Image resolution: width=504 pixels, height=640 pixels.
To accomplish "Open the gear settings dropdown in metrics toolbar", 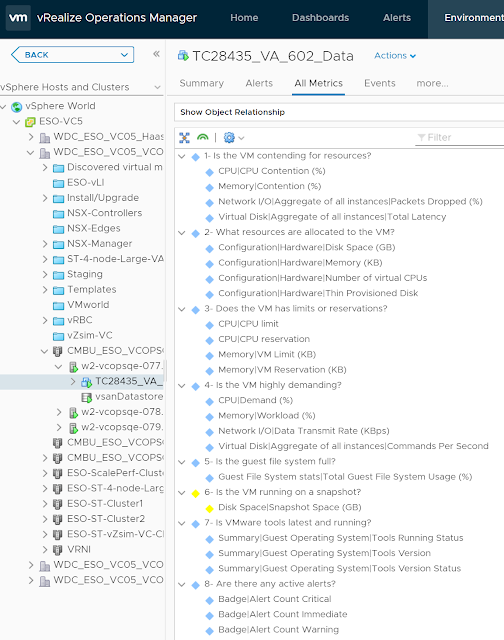I will tap(234, 138).
